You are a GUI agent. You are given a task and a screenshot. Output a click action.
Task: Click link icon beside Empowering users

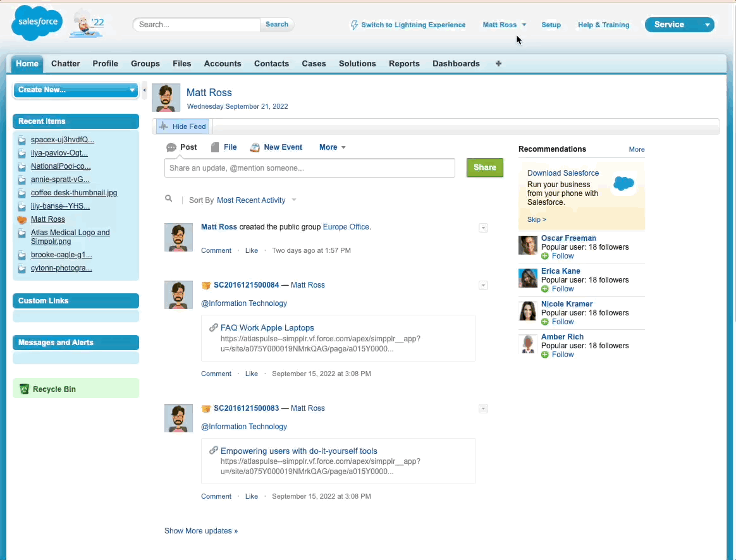coord(214,450)
